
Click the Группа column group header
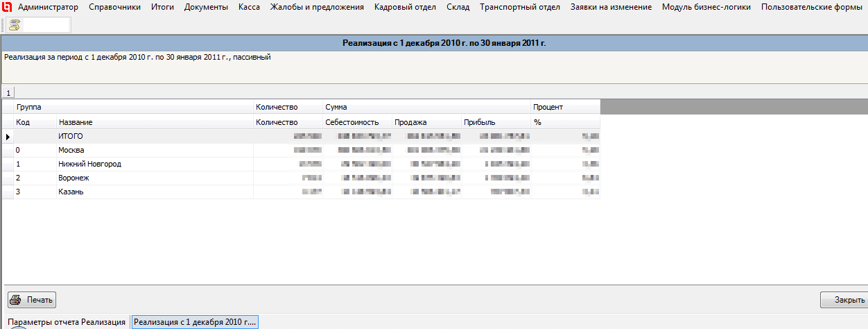coord(133,107)
